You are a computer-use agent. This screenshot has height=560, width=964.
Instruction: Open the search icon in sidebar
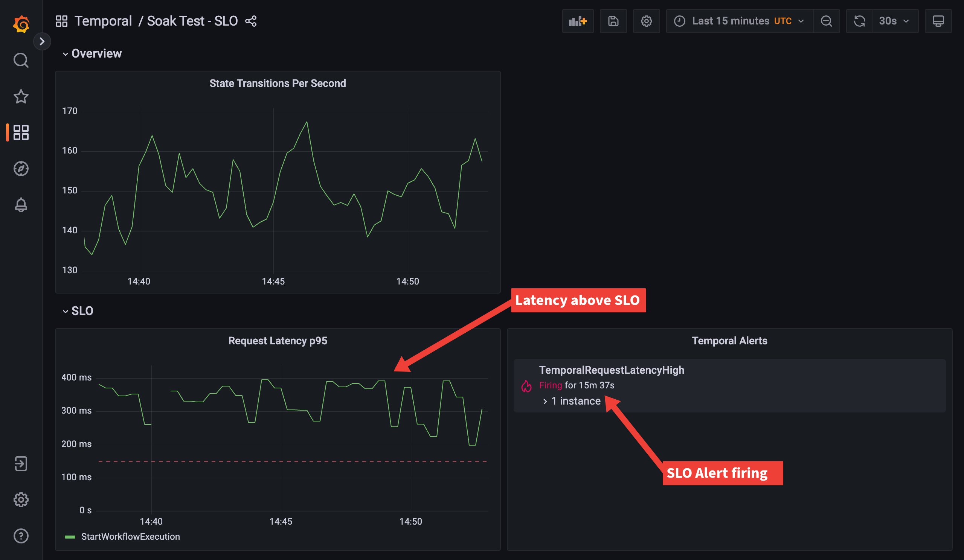point(21,60)
